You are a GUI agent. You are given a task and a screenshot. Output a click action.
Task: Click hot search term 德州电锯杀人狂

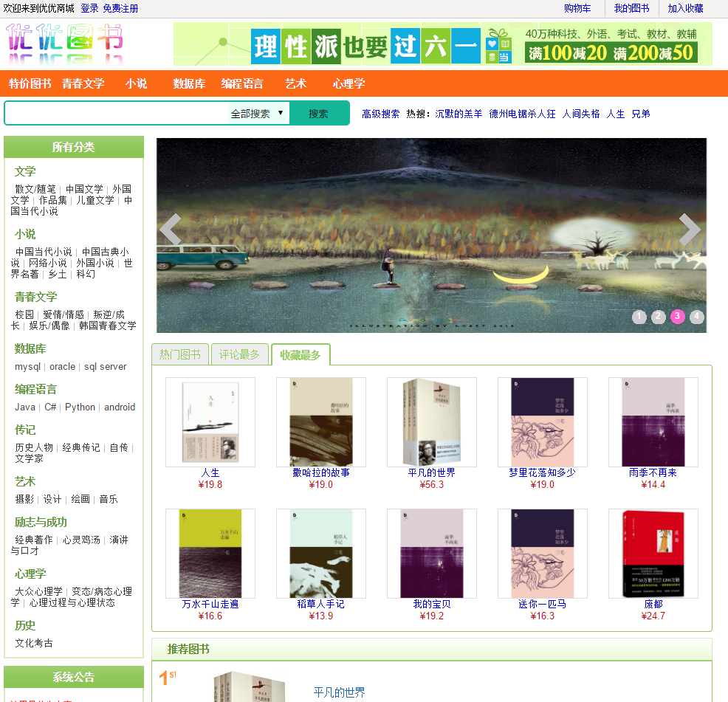522,114
